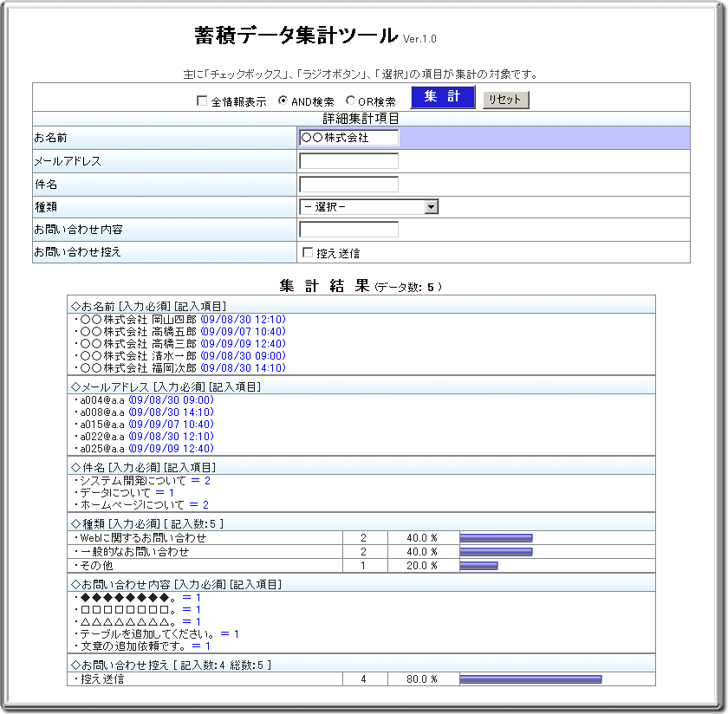Click 控え送信 result row label

(100, 678)
